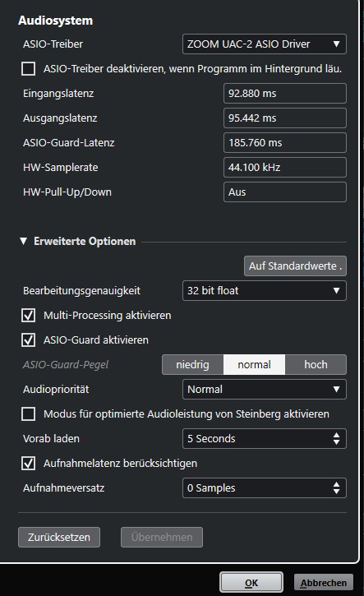Click the OK button
The width and height of the screenshot is (364, 596).
pyautogui.click(x=251, y=583)
